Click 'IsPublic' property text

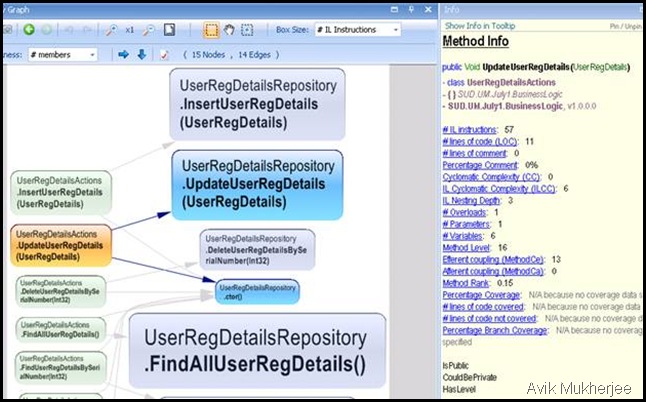point(455,366)
